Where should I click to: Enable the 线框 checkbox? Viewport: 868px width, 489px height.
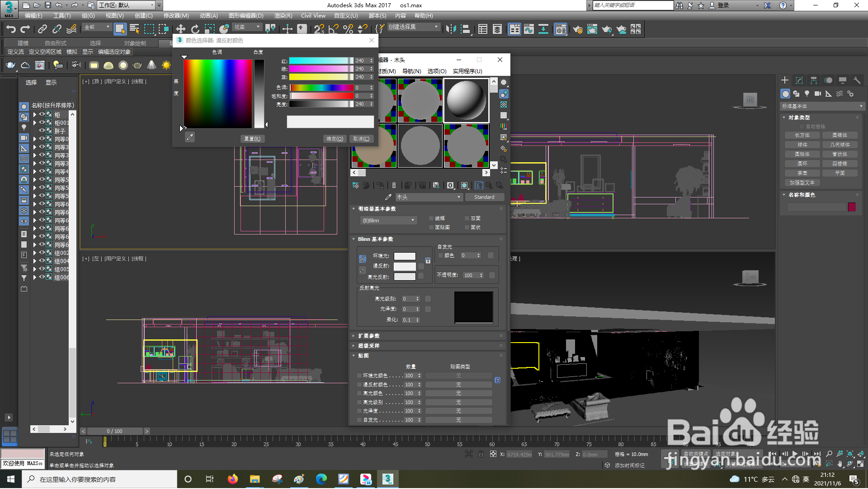click(431, 218)
